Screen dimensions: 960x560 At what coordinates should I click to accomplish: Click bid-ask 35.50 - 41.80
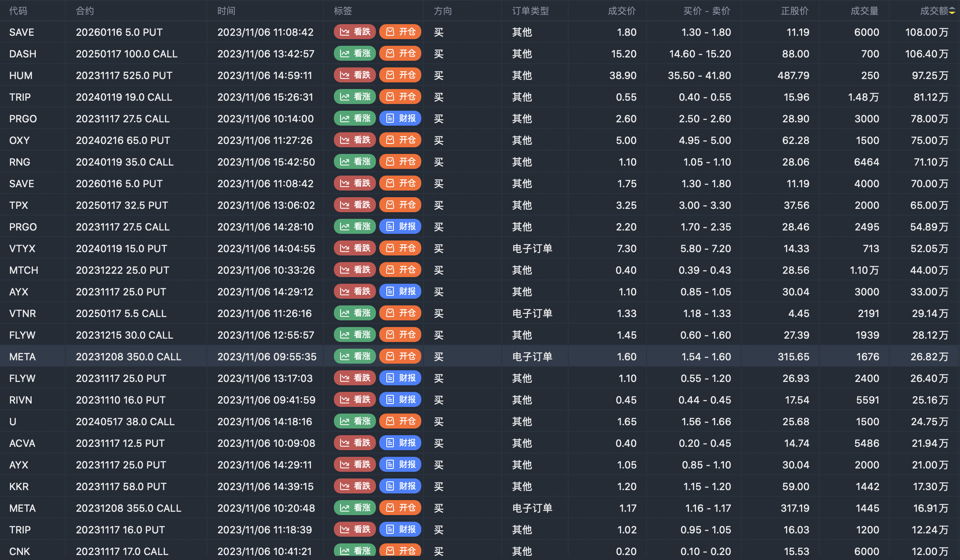[699, 75]
